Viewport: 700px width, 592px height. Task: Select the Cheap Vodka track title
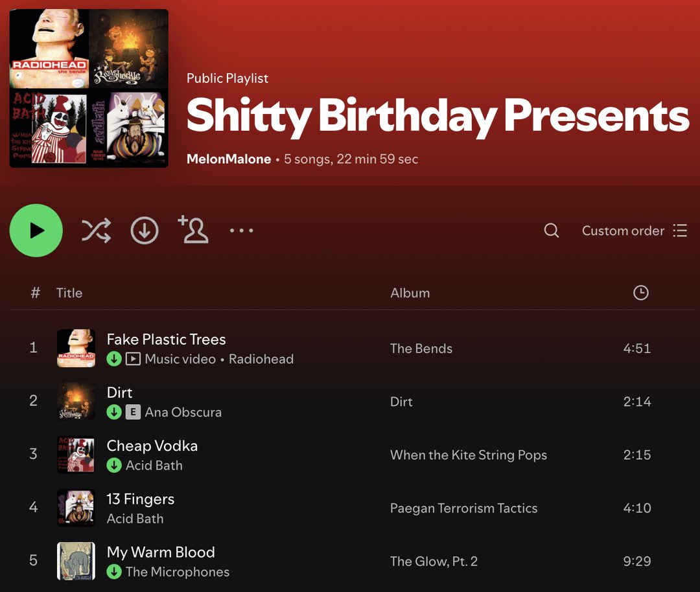pos(152,446)
